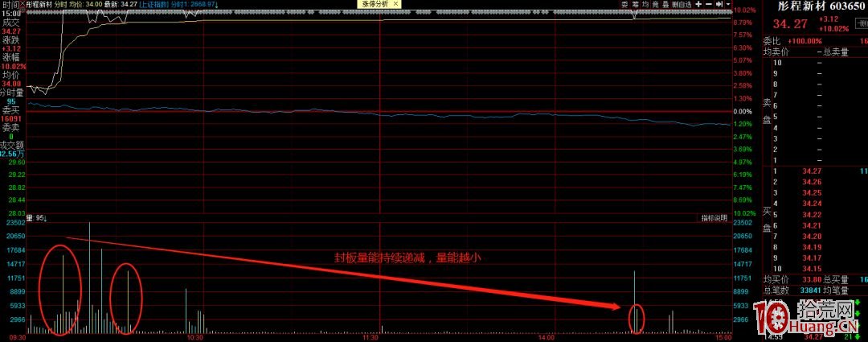Click the 10:30 time axis label
This screenshot has height=342, width=868.
(x=195, y=337)
